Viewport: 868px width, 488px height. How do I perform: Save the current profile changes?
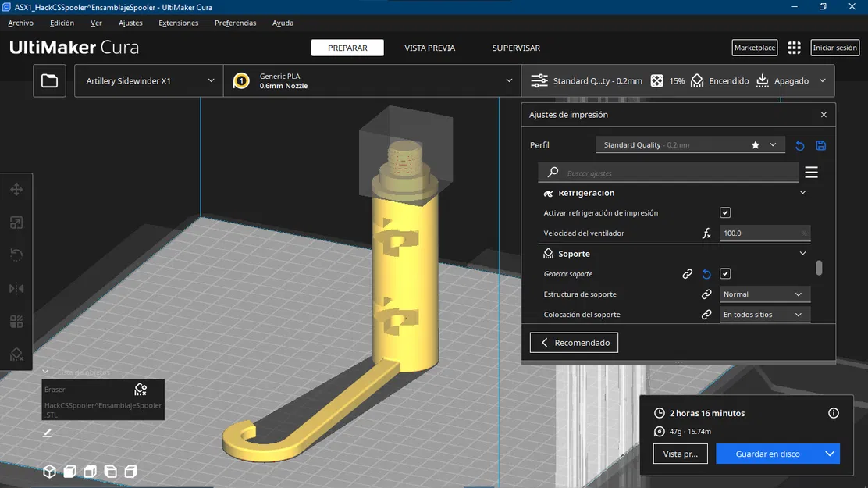(x=821, y=146)
